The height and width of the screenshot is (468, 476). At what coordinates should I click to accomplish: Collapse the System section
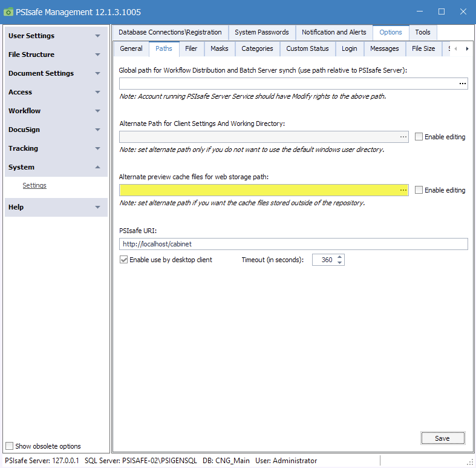(56, 167)
